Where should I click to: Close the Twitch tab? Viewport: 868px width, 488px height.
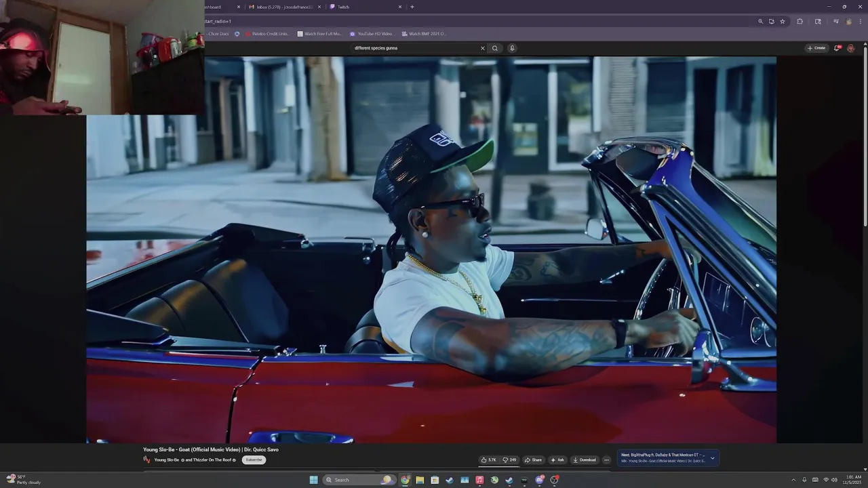coord(400,7)
